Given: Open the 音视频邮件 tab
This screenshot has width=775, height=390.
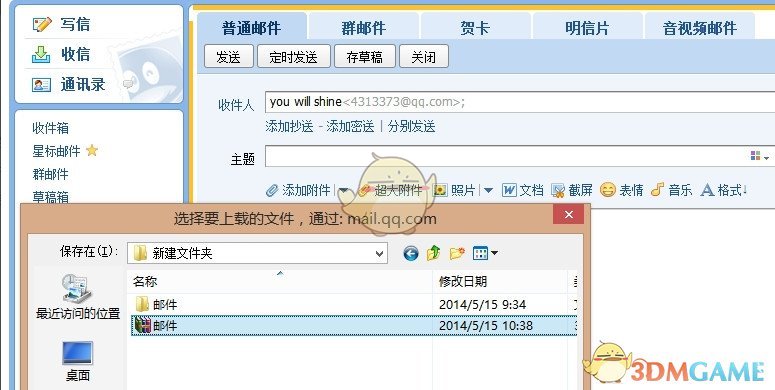Looking at the screenshot, I should click(699, 28).
